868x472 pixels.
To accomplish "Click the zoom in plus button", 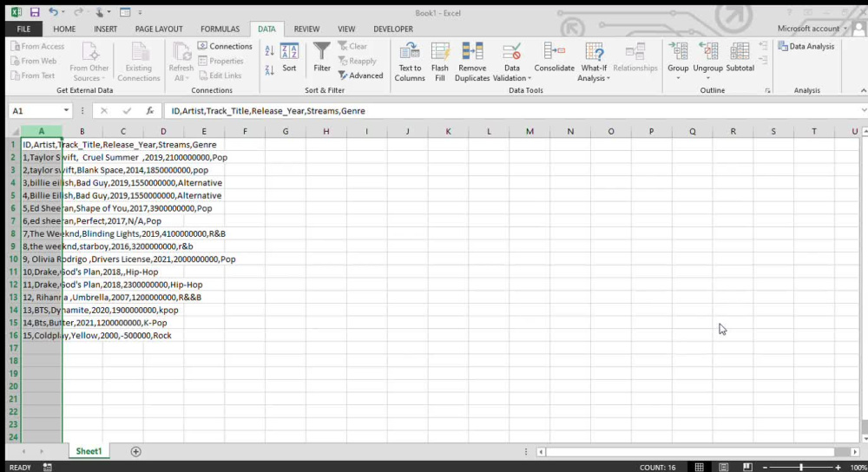I will (838, 467).
